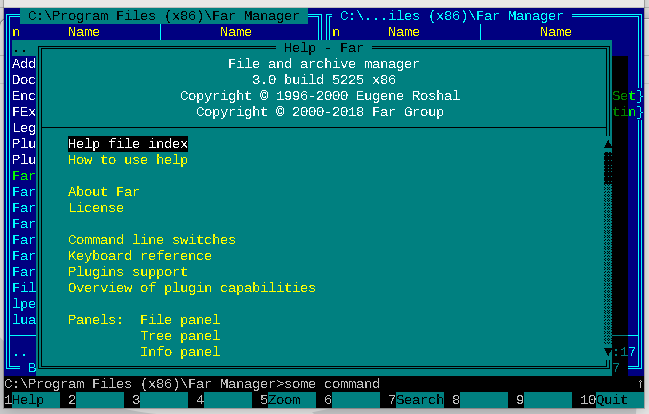Click the 7 Search function key

(x=416, y=400)
